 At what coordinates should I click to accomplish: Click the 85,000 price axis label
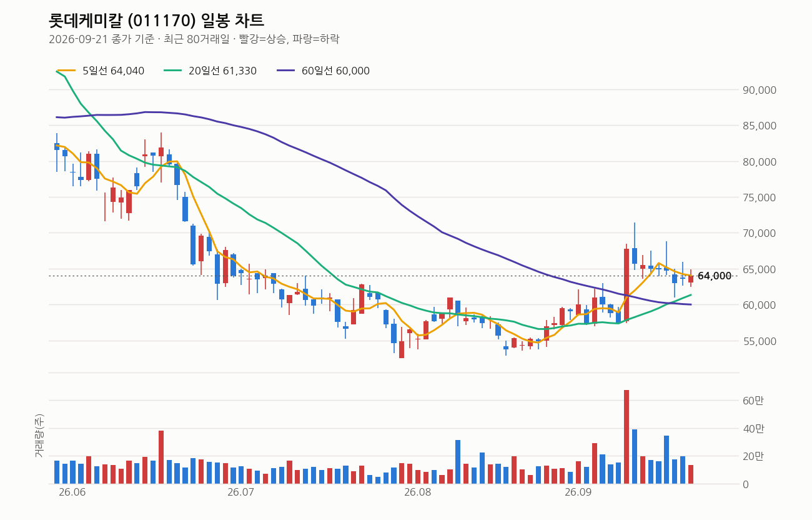(759, 126)
